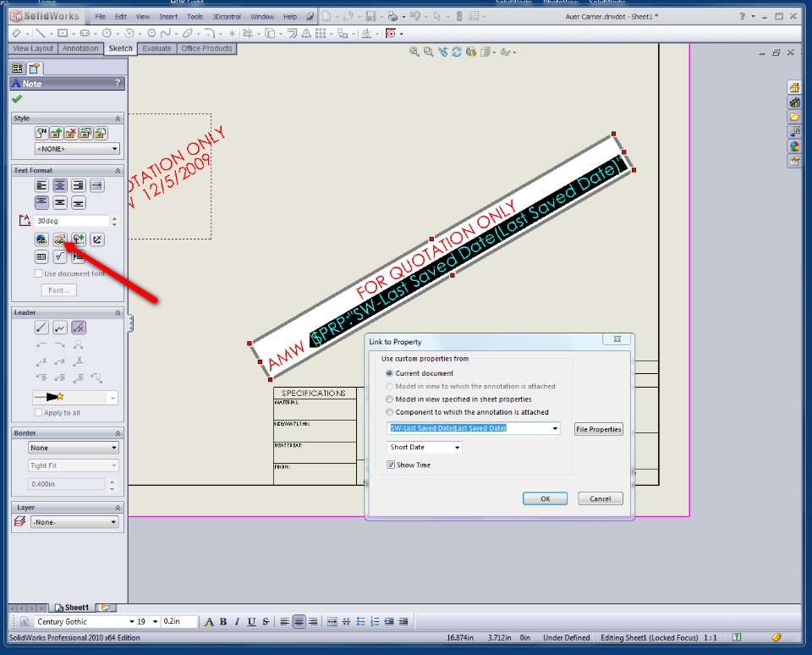812x655 pixels.
Task: Click the help question mark in Note header
Action: pos(118,83)
